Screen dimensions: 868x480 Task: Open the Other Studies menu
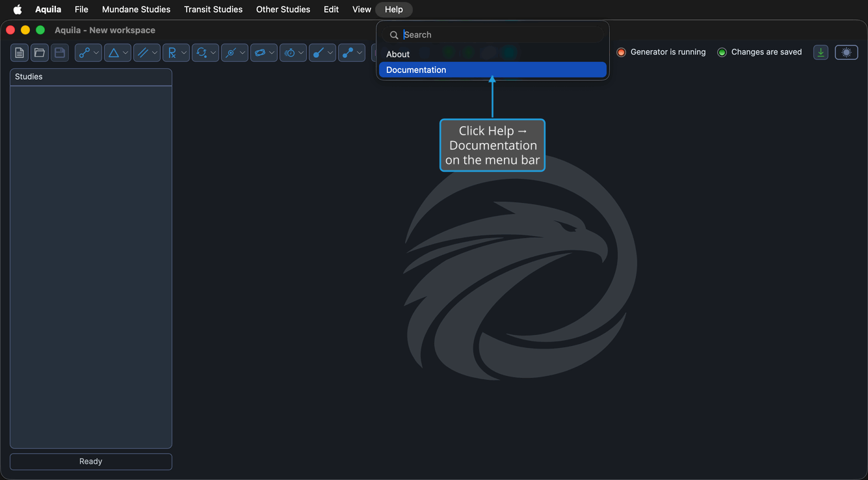point(283,9)
